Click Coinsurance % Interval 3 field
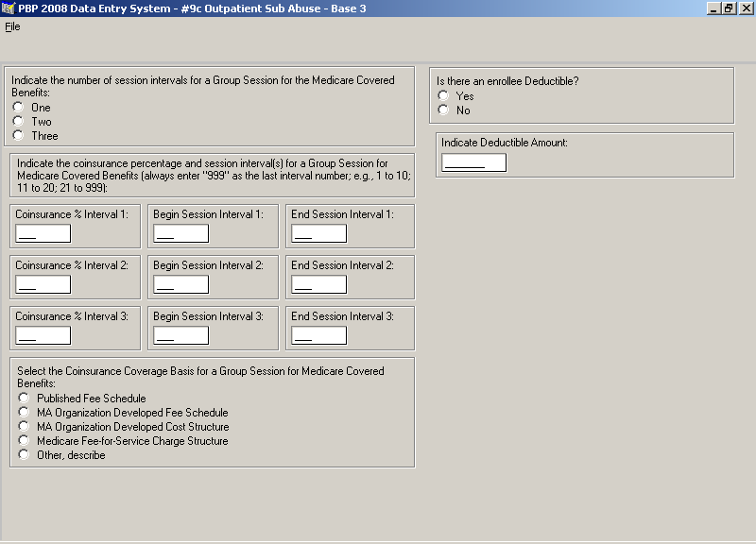Viewport: 756px width, 544px height. [x=43, y=336]
